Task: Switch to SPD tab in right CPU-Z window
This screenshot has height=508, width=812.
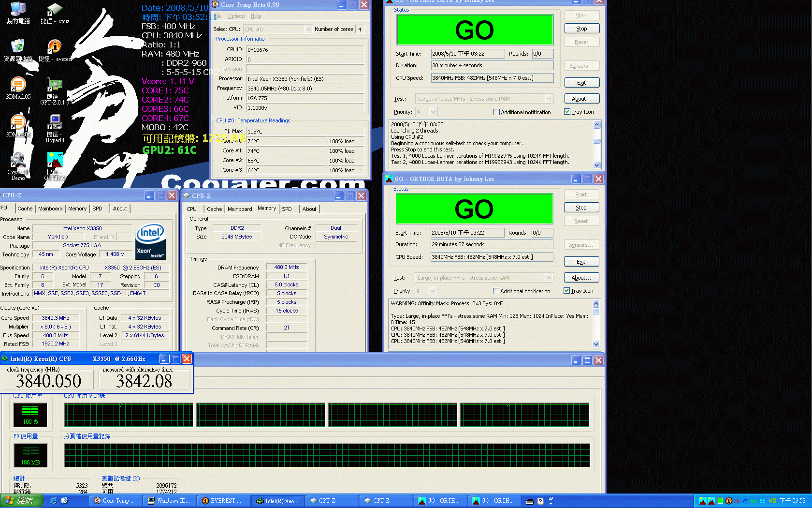Action: (287, 209)
